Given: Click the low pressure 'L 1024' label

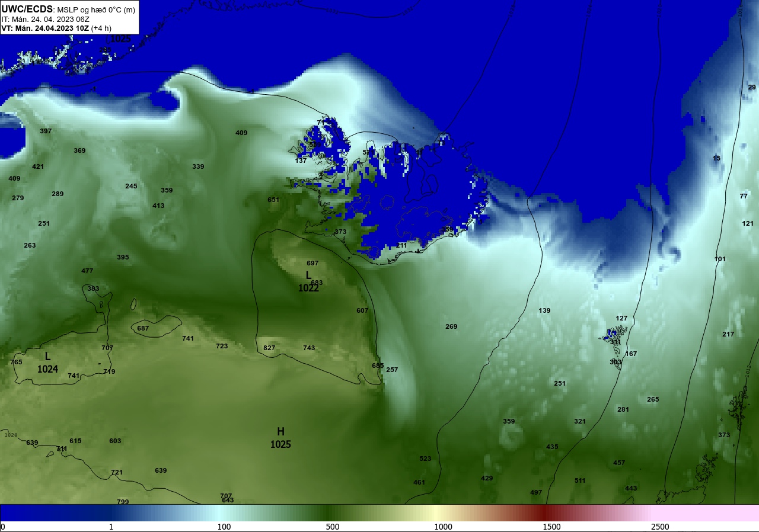Looking at the screenshot, I should [47, 363].
